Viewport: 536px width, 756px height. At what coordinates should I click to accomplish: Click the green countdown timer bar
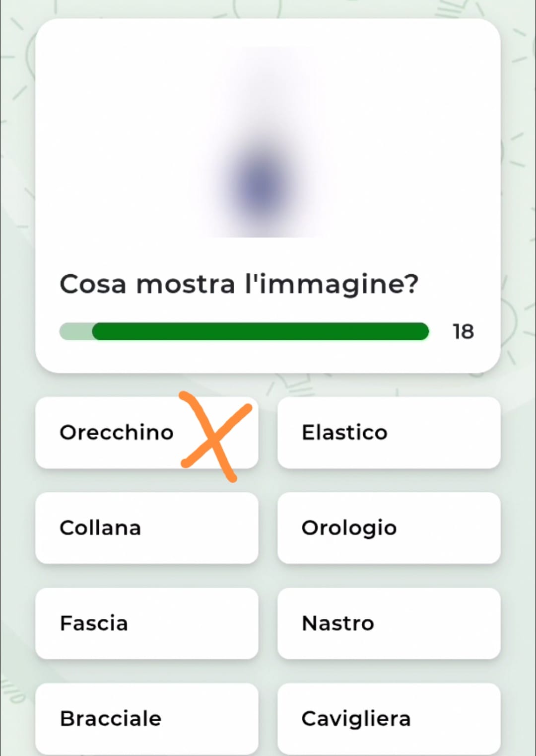click(261, 331)
